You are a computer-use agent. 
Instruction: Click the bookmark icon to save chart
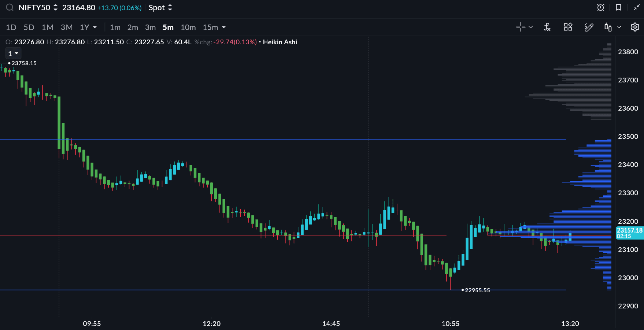(x=618, y=7)
